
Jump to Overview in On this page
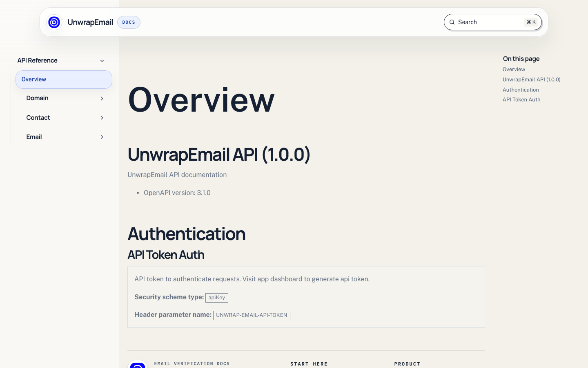[x=514, y=70]
